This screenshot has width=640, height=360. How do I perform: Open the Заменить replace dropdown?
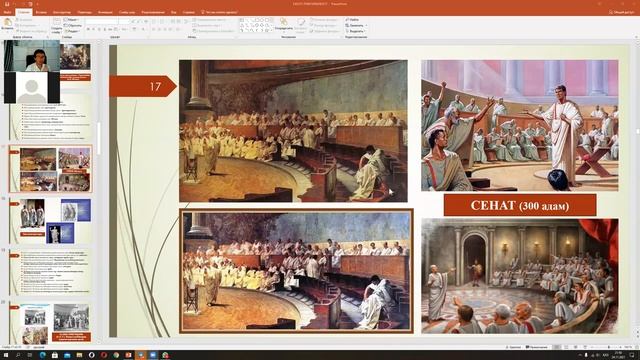click(356, 25)
